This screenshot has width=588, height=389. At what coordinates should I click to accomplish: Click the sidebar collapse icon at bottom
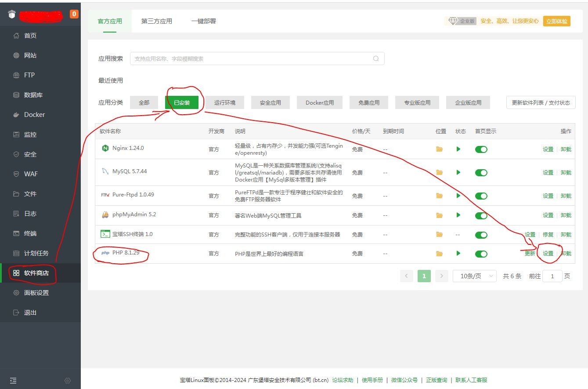(13, 381)
